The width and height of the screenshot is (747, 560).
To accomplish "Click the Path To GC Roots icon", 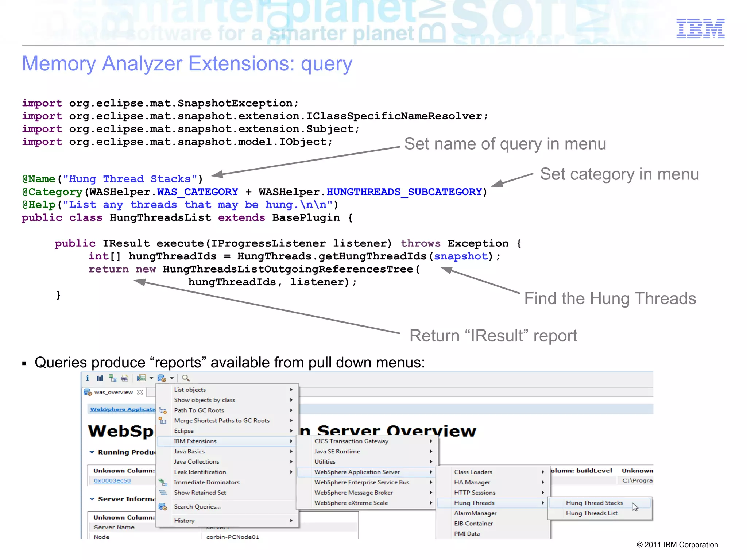I will (x=163, y=410).
